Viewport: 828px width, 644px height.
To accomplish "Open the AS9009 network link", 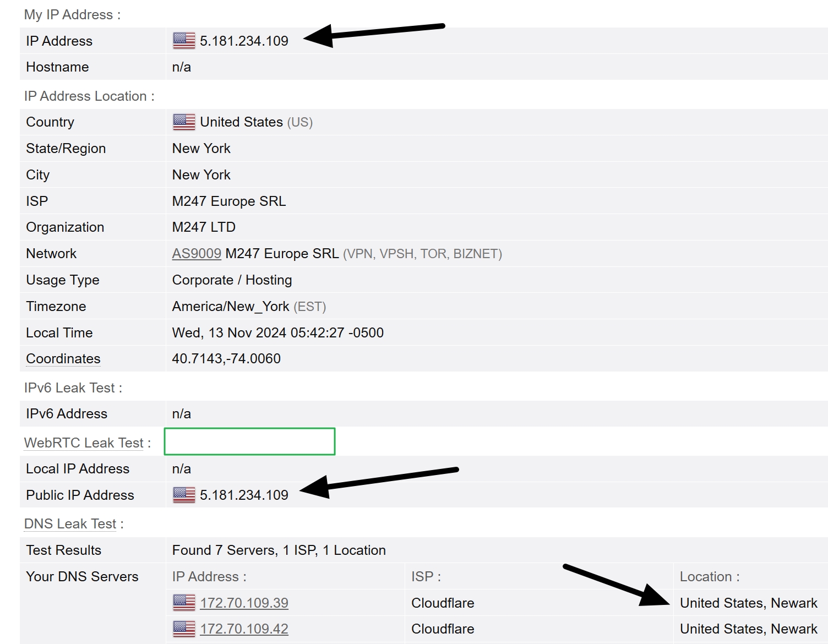I will (196, 253).
